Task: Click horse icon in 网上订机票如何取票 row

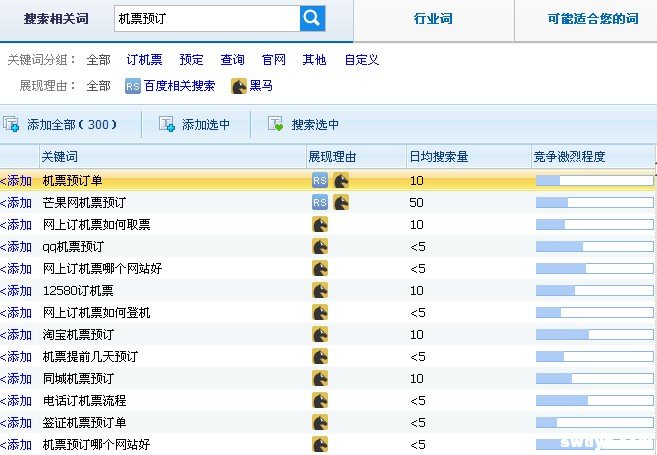Action: pos(320,225)
